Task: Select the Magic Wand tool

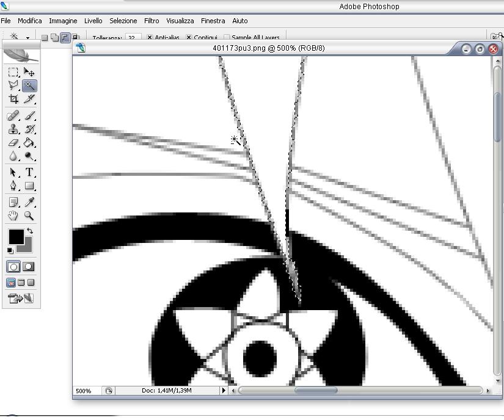Action: point(29,86)
